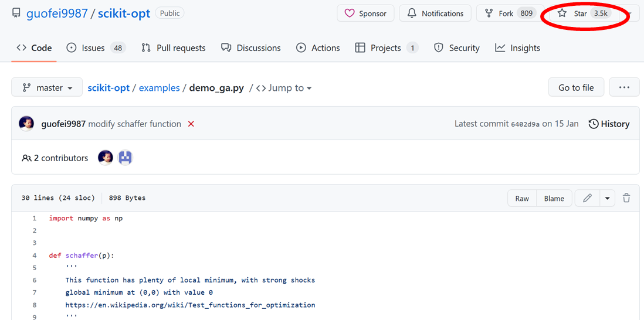
Task: Expand the Jump to dropdown
Action: click(x=284, y=88)
